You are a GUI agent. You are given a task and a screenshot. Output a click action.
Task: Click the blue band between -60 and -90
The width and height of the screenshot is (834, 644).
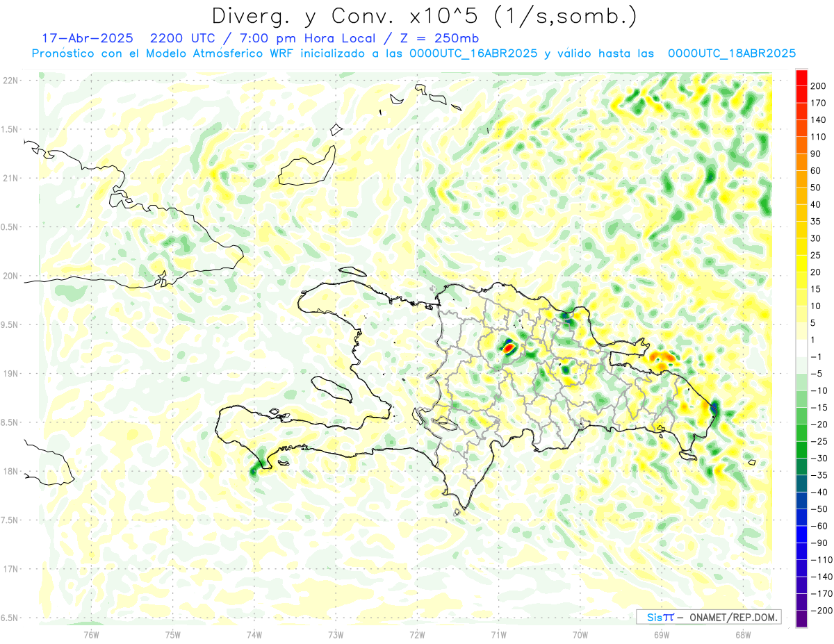(802, 534)
